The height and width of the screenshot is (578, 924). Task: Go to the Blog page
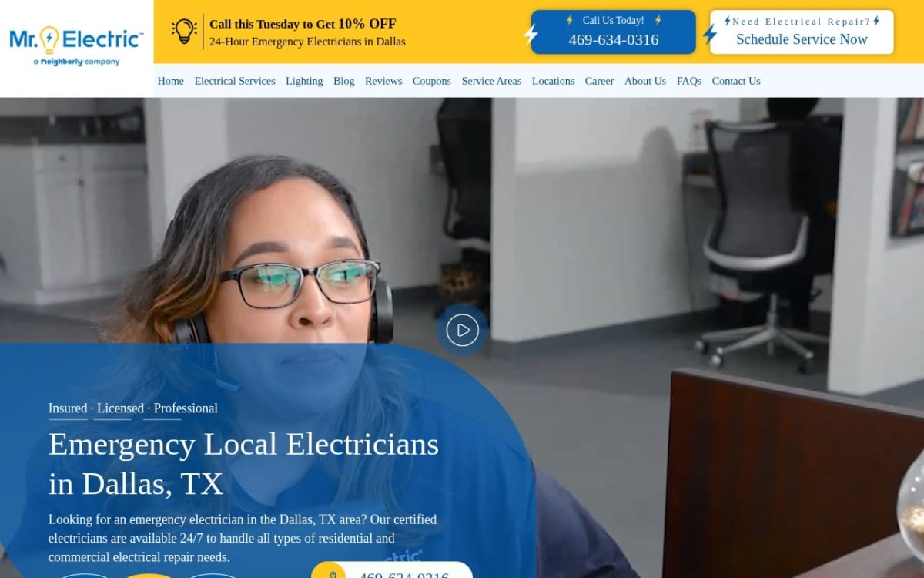344,81
